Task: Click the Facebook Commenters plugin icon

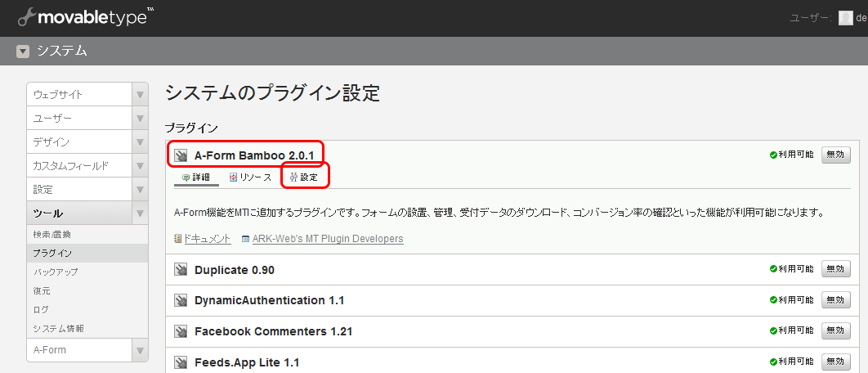Action: pyautogui.click(x=181, y=331)
